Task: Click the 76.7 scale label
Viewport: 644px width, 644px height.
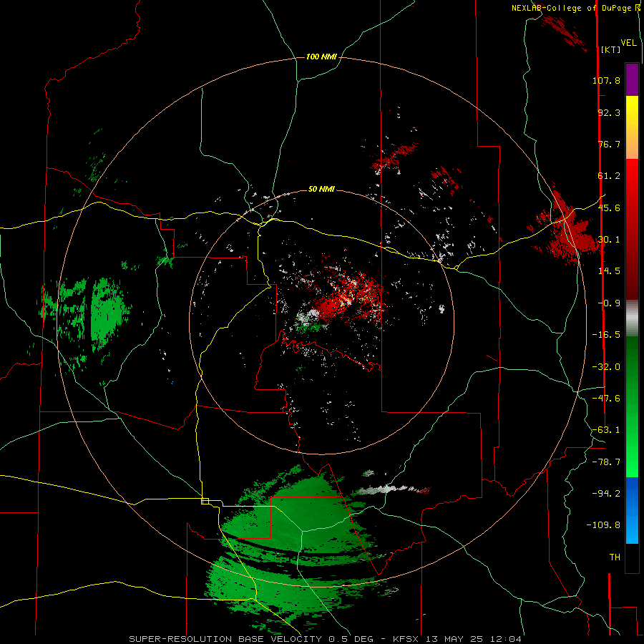Action: coord(609,144)
